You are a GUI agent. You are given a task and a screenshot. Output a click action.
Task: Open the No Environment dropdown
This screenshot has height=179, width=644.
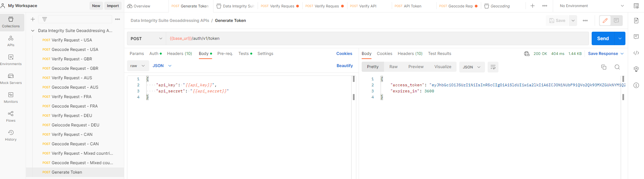591,6
